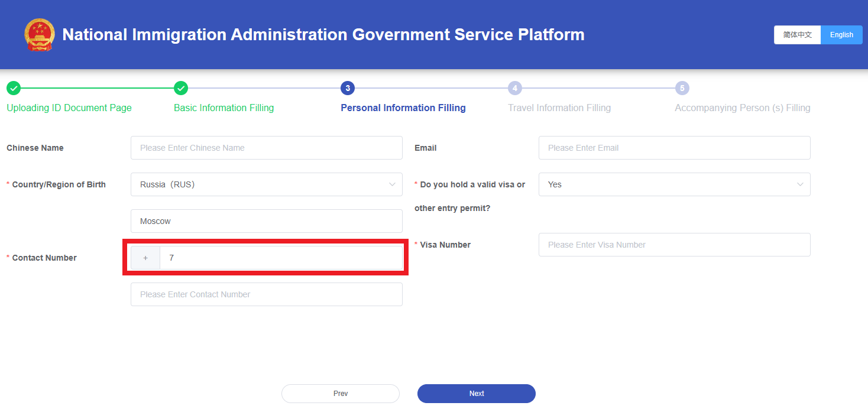
Task: Click the step 3 circle icon
Action: [x=348, y=89]
